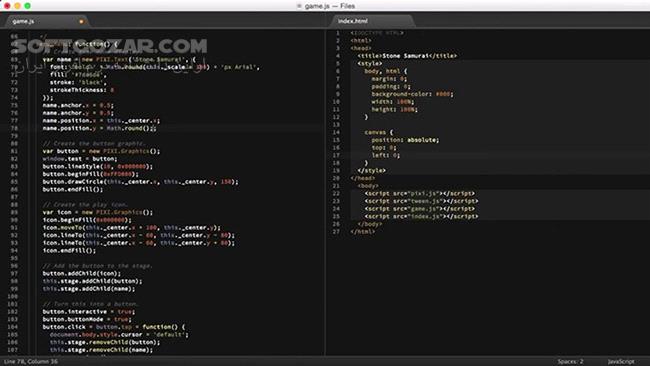Click the '// Create the play icon.' comment
This screenshot has height=366, width=650.
coord(85,204)
